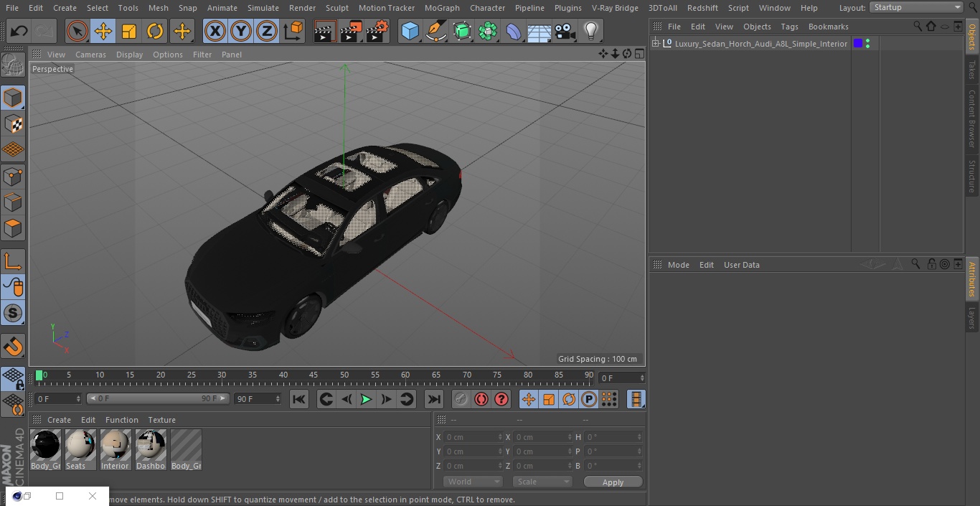Add a Light object
The image size is (980, 506).
click(590, 31)
